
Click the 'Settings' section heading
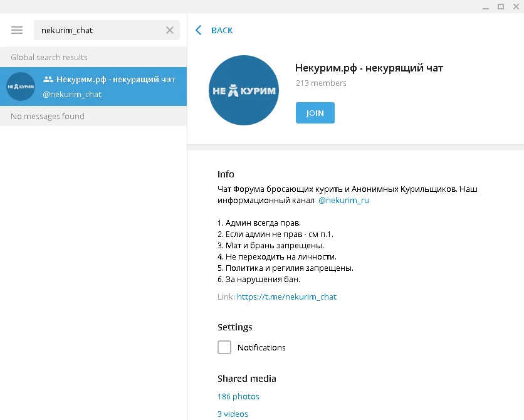(235, 327)
